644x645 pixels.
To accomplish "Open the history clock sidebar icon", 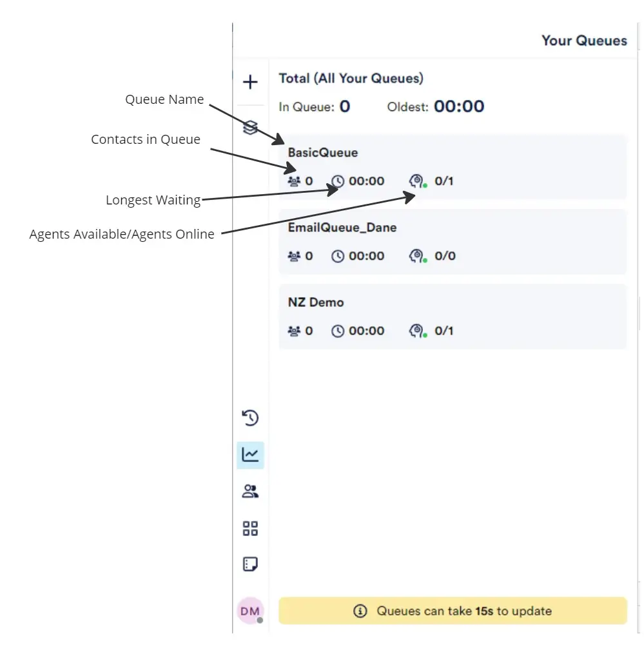I will tap(250, 418).
